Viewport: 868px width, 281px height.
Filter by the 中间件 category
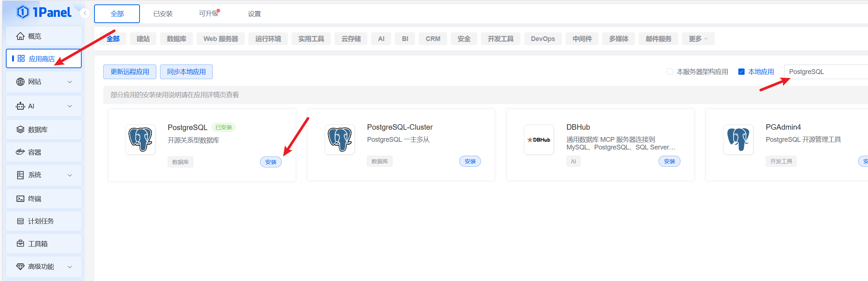pos(582,39)
